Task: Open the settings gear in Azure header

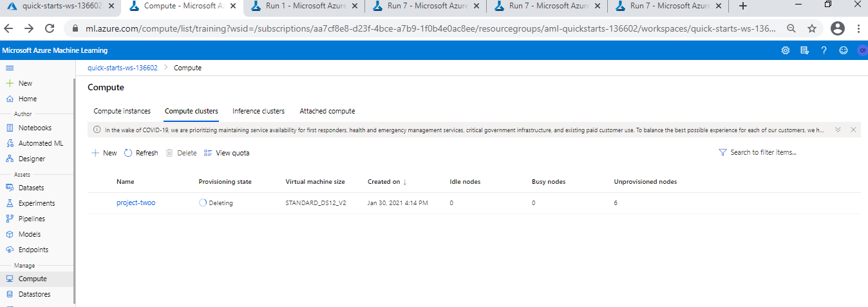Action: 785,50
